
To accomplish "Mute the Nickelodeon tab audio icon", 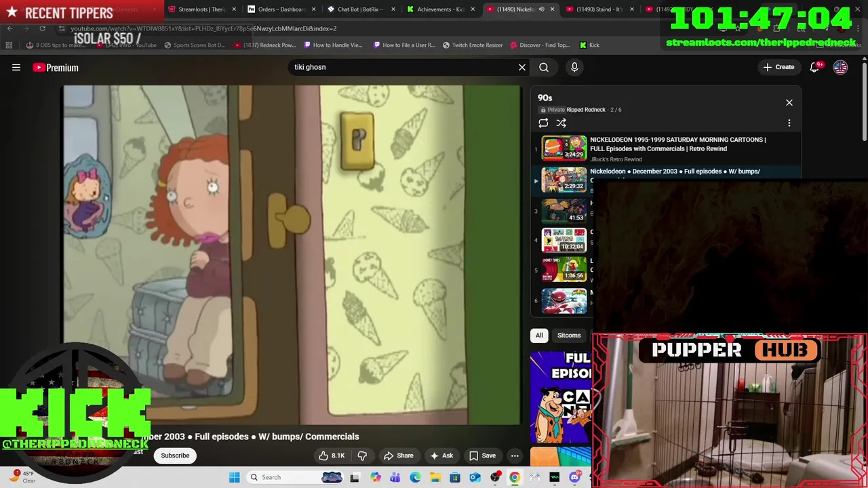I will (x=541, y=9).
